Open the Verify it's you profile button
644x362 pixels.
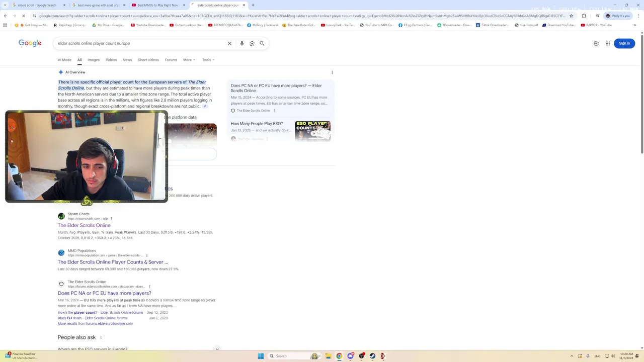tap(618, 16)
